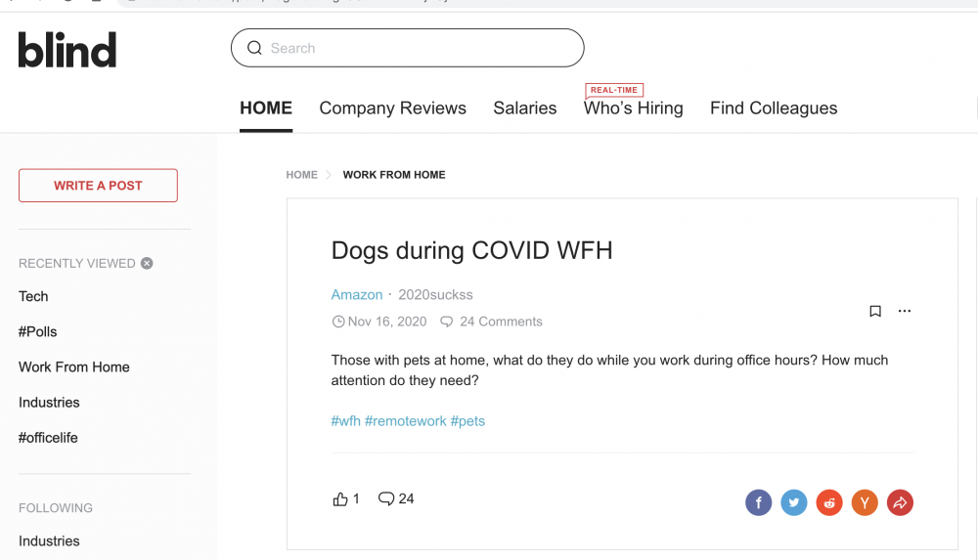This screenshot has width=978, height=560.
Task: Switch to the Salaries tab
Action: [x=525, y=108]
